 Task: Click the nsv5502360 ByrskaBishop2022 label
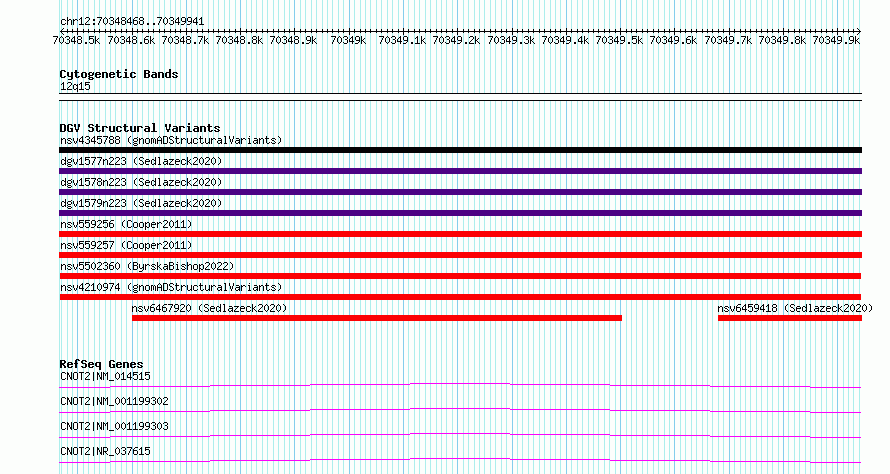[147, 266]
